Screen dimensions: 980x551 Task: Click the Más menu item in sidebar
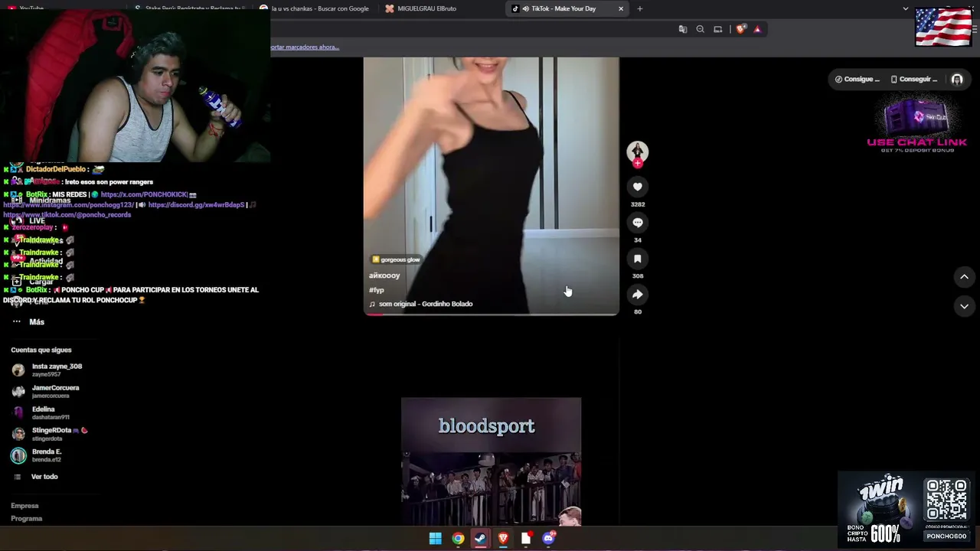coord(37,322)
